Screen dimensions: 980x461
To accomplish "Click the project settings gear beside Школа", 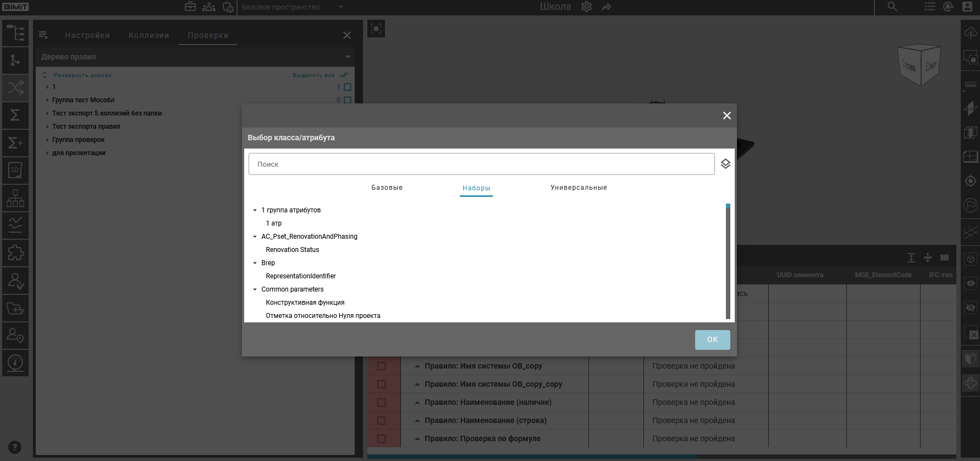I will point(586,7).
